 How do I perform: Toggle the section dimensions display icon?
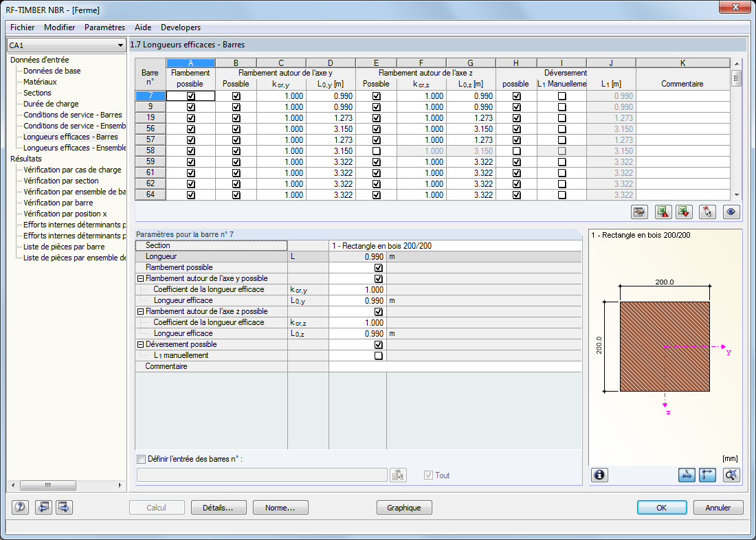686,475
